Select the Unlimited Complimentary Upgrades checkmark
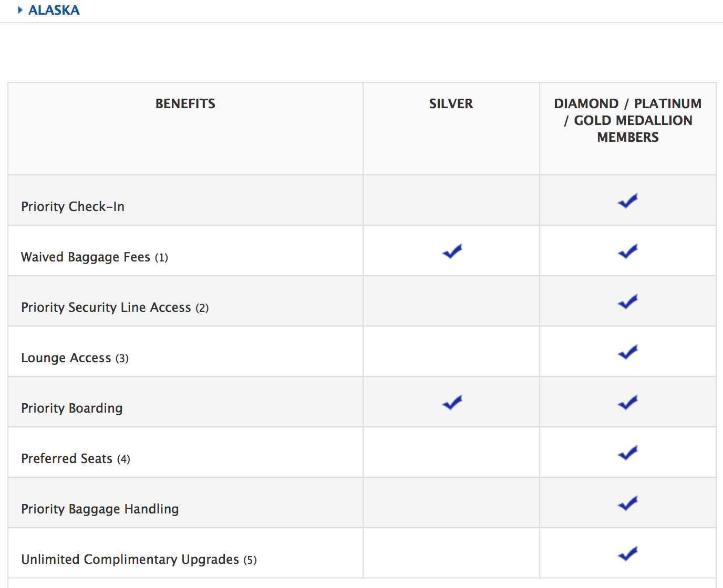 pyautogui.click(x=627, y=553)
